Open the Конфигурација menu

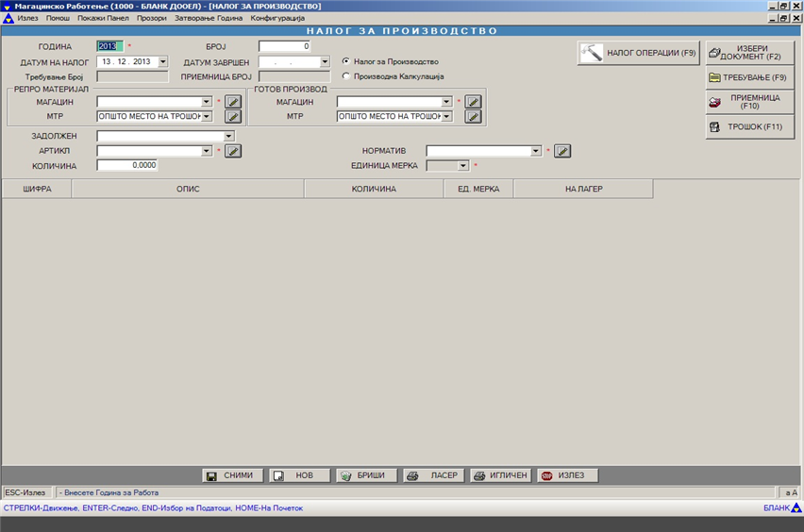[277, 18]
